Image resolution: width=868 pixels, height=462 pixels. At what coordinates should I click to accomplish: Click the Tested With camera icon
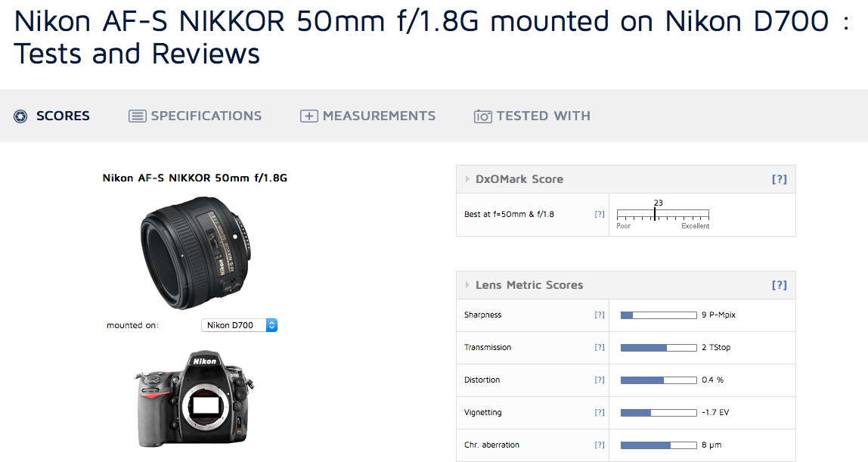pos(482,116)
